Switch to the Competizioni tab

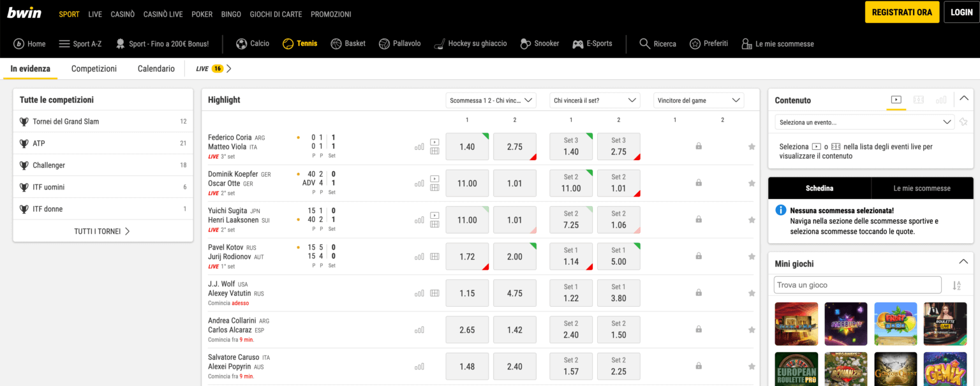(94, 69)
